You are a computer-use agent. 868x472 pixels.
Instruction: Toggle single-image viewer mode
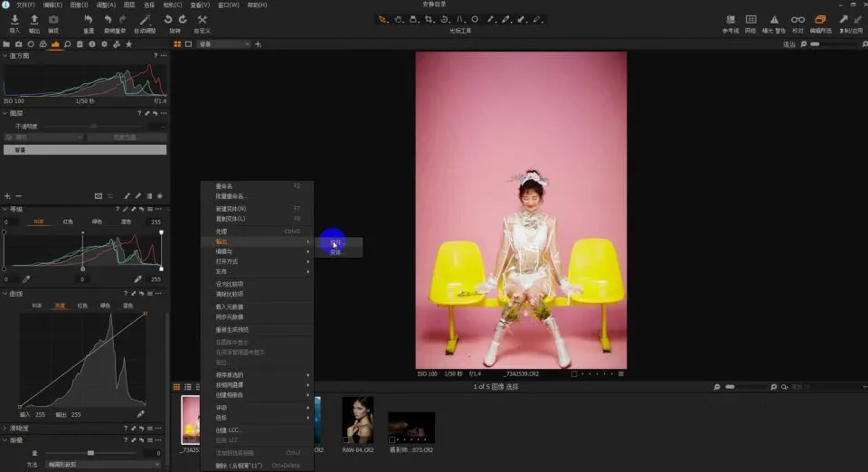tap(188, 44)
